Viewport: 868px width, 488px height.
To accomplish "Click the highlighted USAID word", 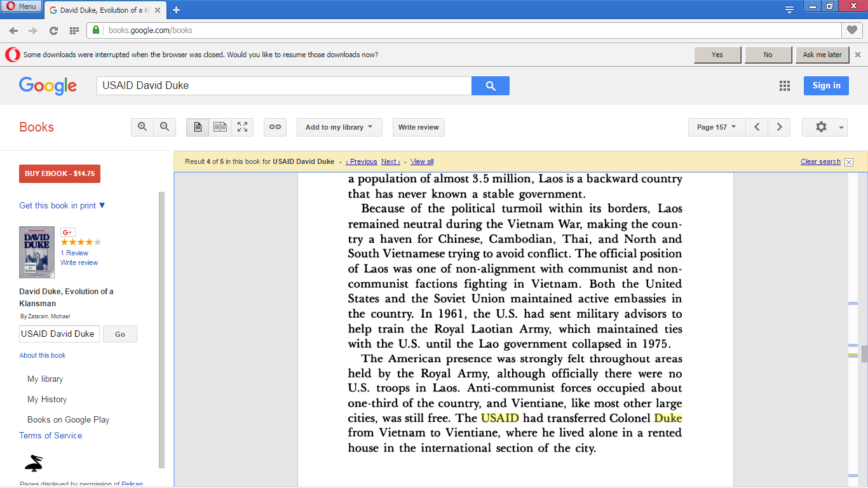I will pos(500,417).
